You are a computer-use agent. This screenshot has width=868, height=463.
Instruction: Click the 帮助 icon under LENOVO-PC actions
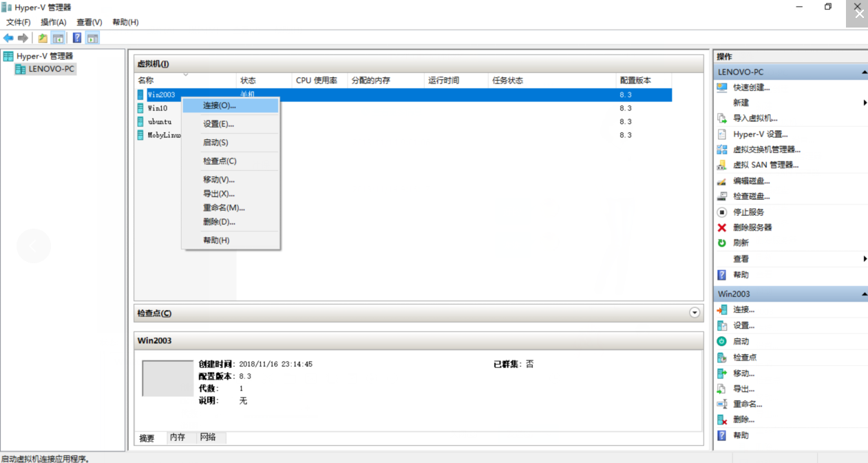(x=722, y=275)
